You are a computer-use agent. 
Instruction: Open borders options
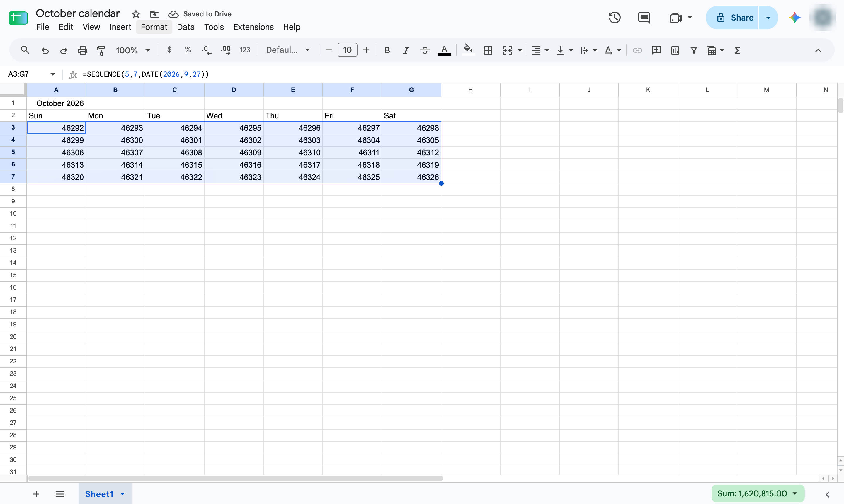(488, 50)
